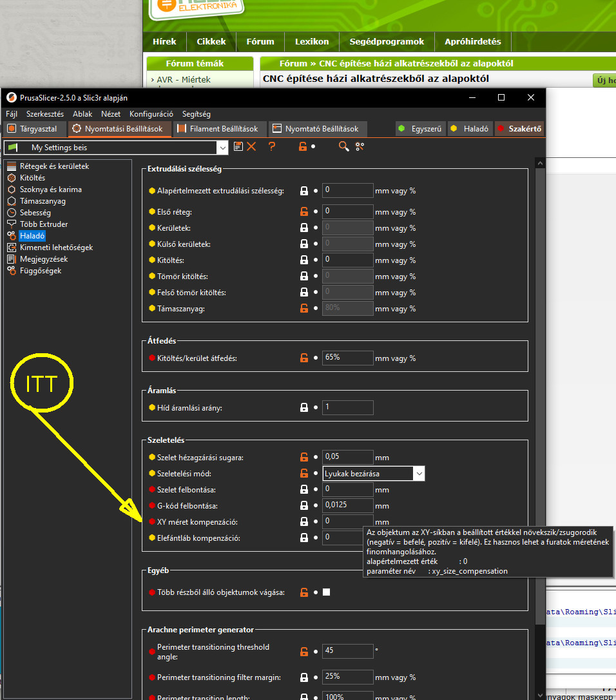Click orange lock icon next to Szeletelési mód
Viewport: 616px width, 700px height.
coord(304,473)
